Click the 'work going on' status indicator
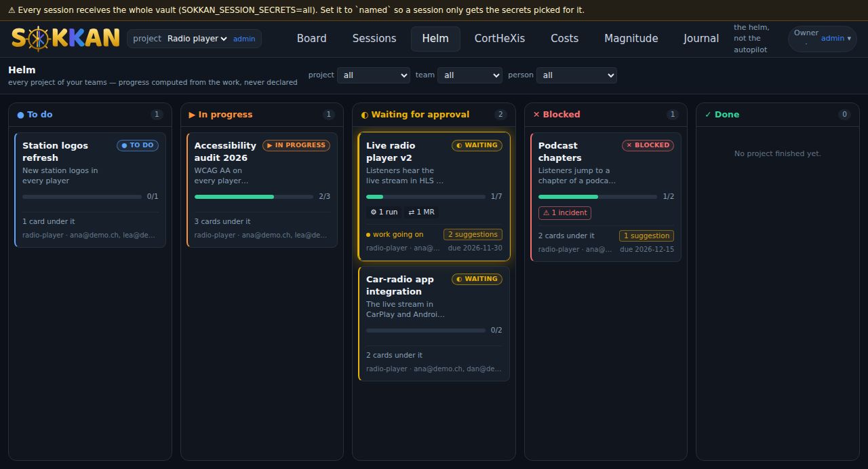Viewport: 868px width, 469px height. pos(395,235)
